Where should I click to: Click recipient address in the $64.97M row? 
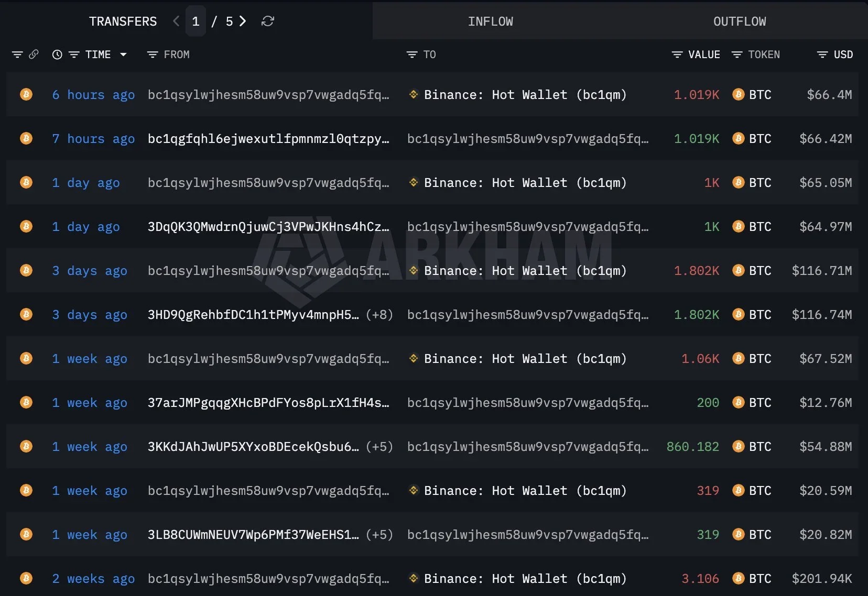[x=528, y=227]
